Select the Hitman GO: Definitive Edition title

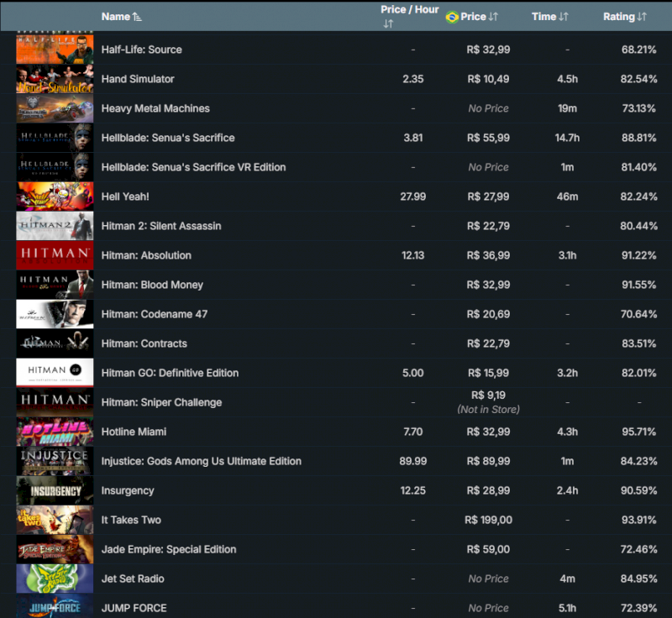170,373
